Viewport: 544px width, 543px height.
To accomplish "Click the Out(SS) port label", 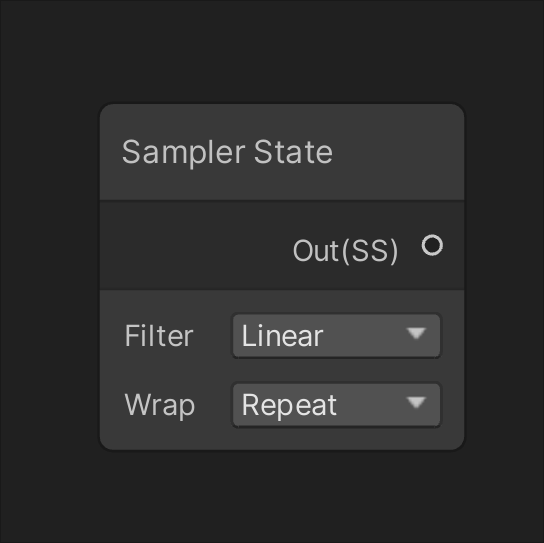I will coord(345,251).
